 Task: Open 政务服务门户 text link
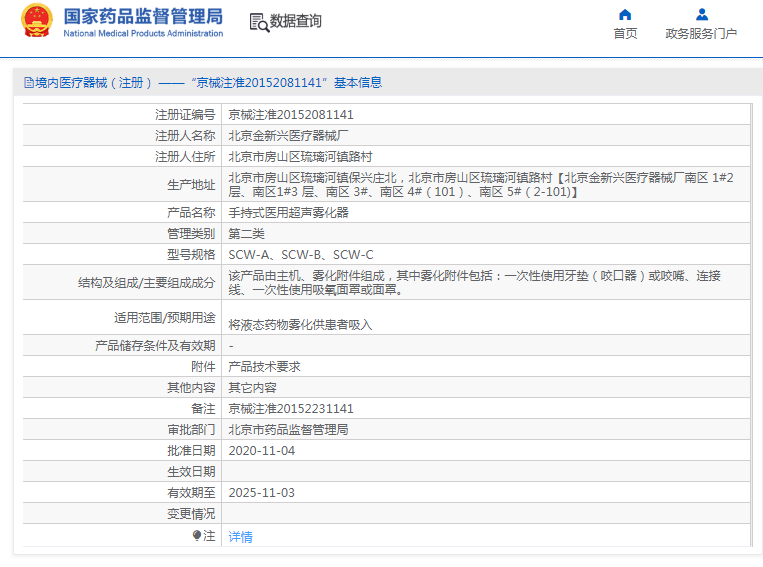pyautogui.click(x=701, y=33)
